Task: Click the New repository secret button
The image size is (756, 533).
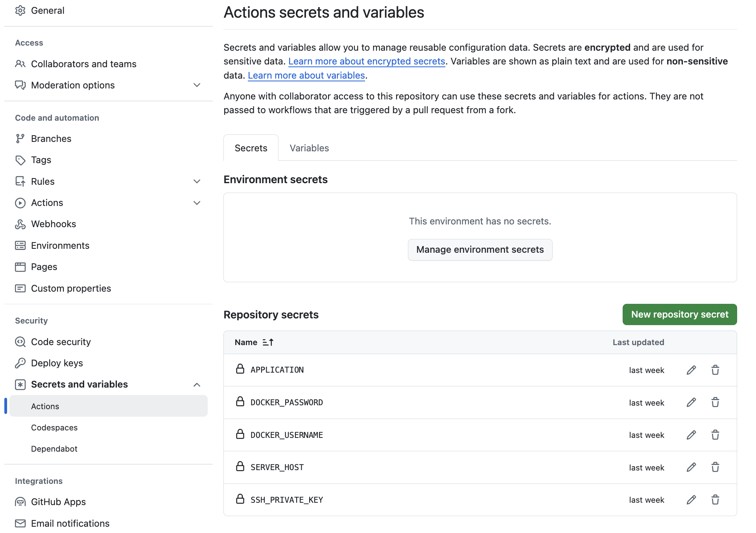Action: (679, 314)
